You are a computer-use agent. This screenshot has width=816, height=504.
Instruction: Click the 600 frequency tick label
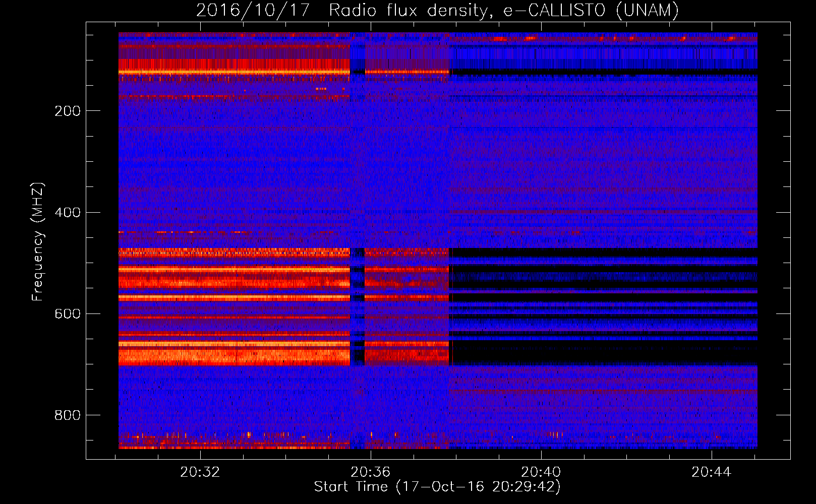pos(68,313)
